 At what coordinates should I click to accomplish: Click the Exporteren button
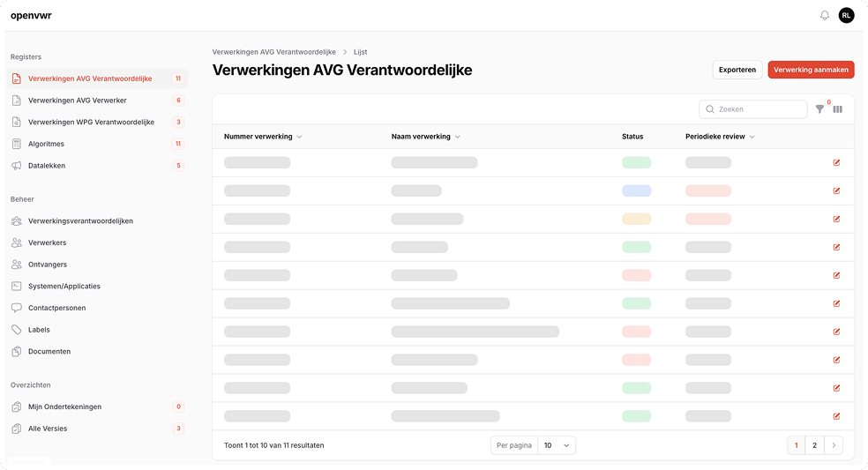pyautogui.click(x=737, y=70)
